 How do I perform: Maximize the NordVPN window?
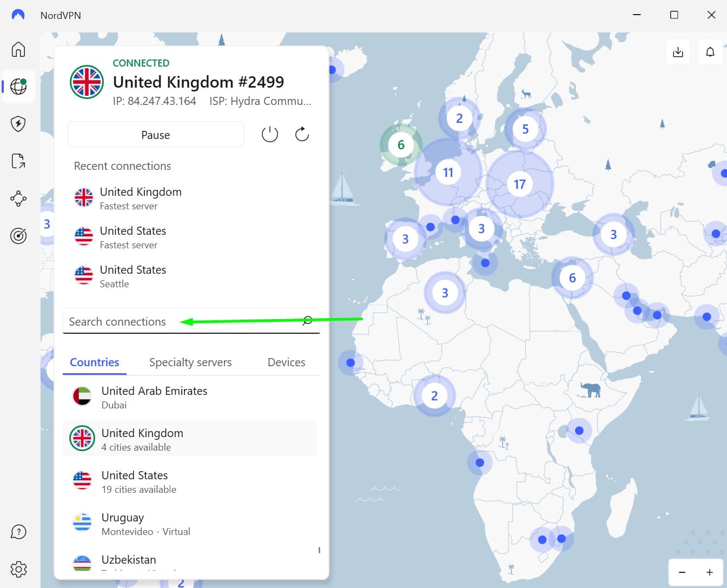pos(674,15)
